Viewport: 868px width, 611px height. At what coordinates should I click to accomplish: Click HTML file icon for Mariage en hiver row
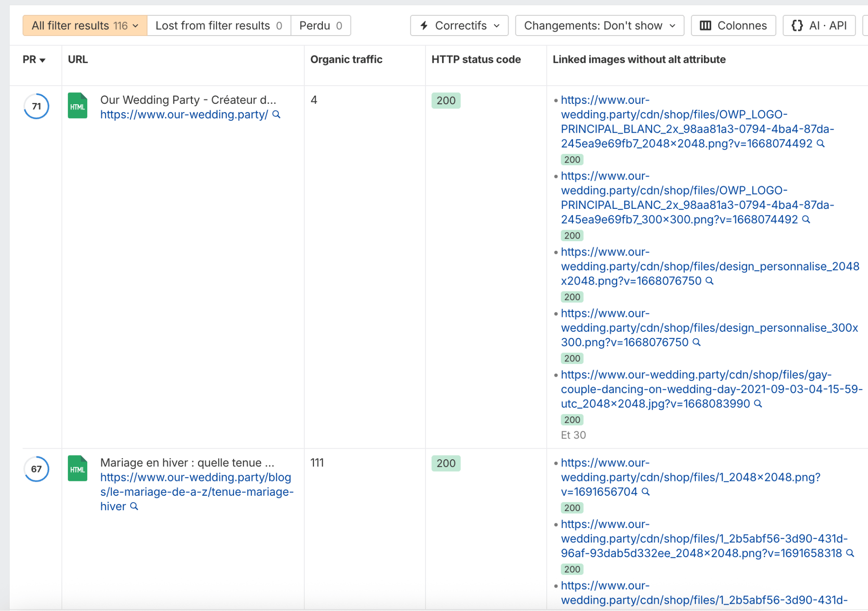[78, 468]
